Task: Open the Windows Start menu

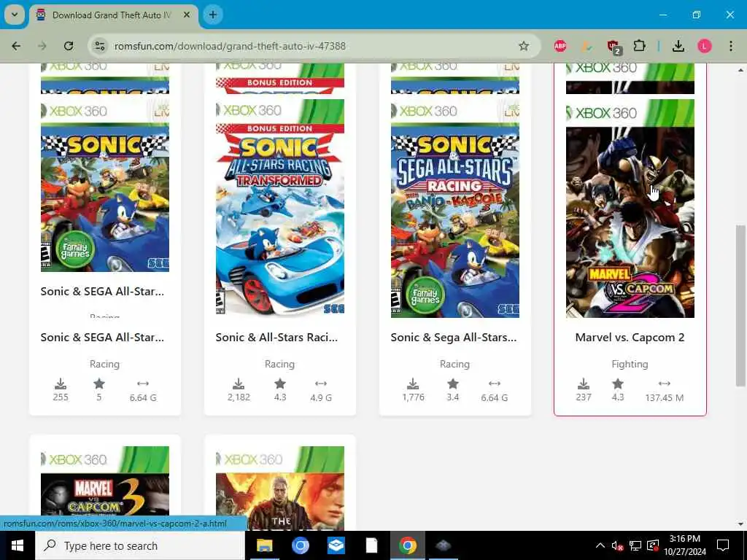Action: point(18,545)
